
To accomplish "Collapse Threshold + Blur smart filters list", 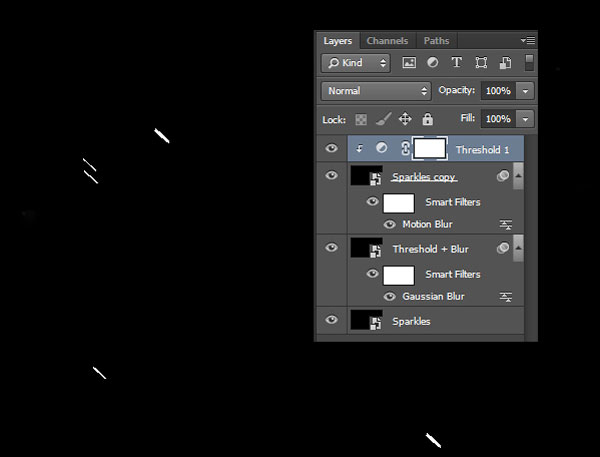I will [518, 248].
